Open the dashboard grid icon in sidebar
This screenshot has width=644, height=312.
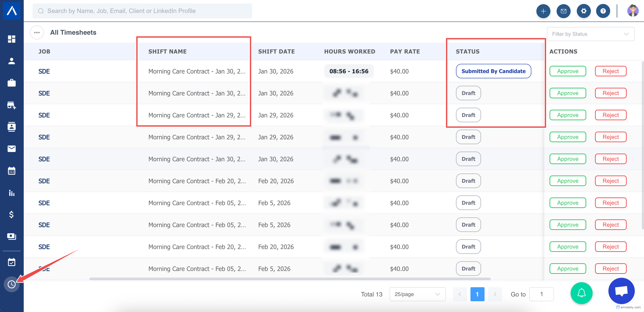pyautogui.click(x=11, y=39)
